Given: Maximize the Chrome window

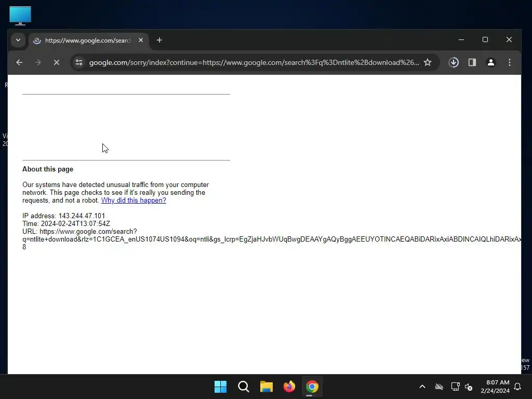Looking at the screenshot, I should tap(485, 39).
